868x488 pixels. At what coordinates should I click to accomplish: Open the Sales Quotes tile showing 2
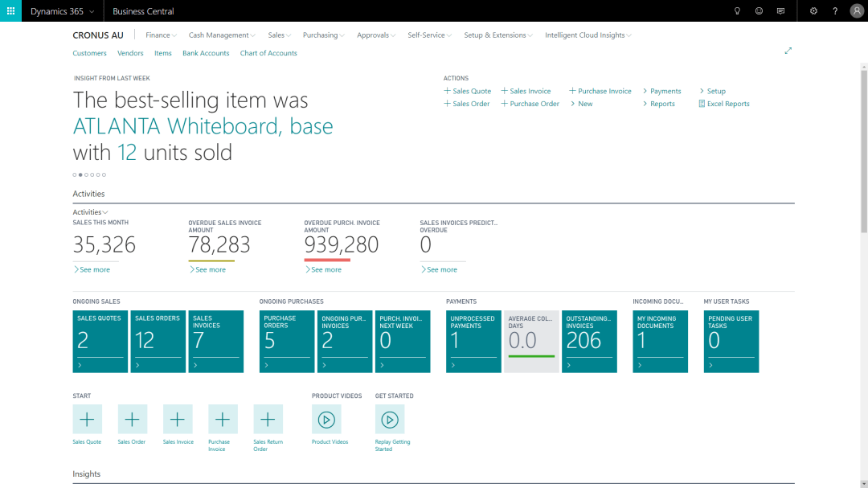point(100,341)
